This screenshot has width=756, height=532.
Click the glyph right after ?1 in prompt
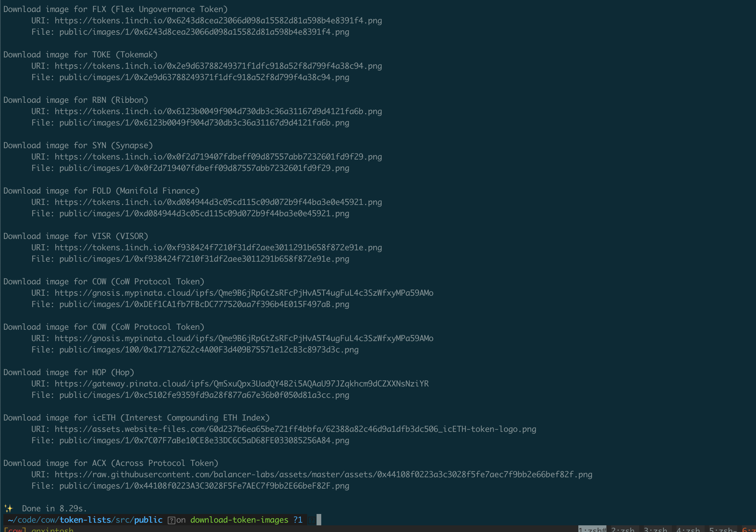click(x=311, y=520)
